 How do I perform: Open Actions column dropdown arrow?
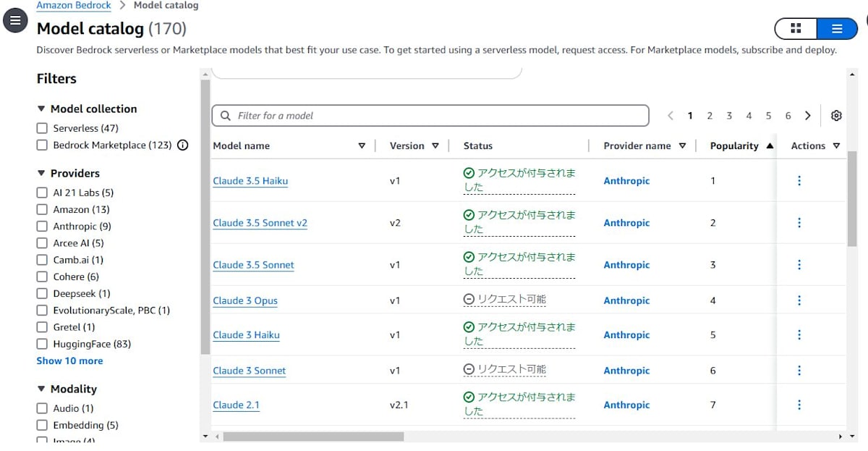[836, 146]
